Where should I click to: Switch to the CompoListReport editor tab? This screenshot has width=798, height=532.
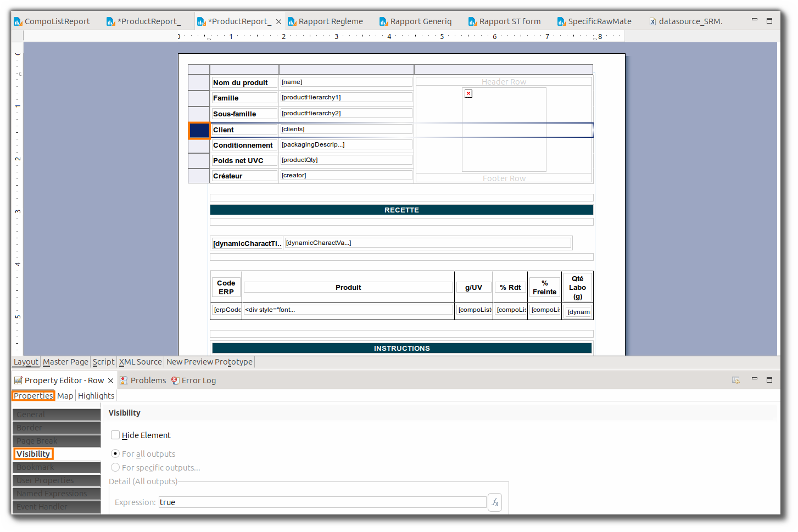(52, 21)
